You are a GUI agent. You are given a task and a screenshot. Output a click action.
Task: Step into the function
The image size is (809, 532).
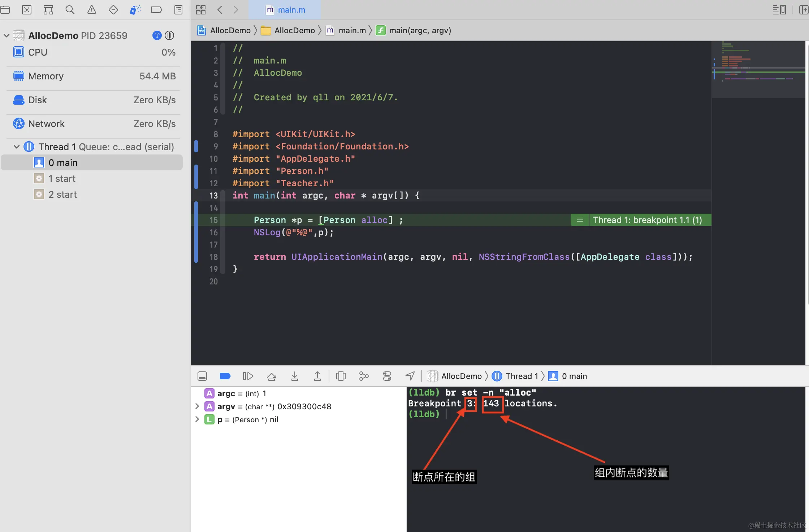[295, 376]
